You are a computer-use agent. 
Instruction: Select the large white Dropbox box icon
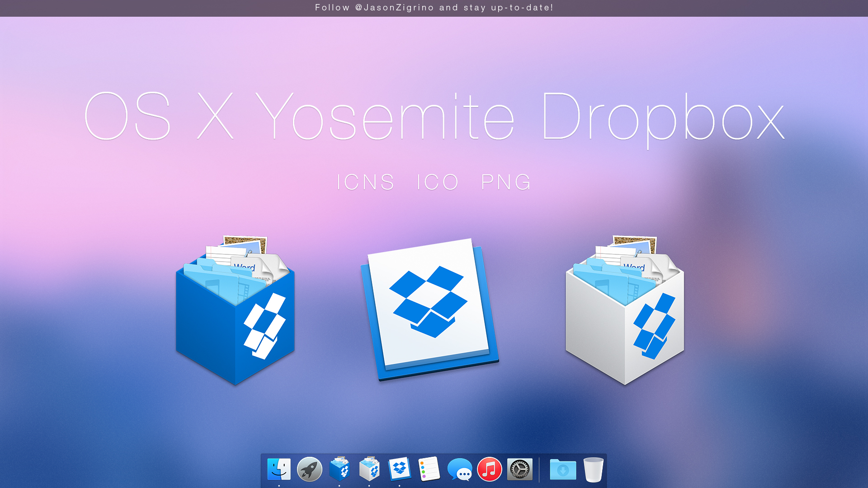coord(625,310)
